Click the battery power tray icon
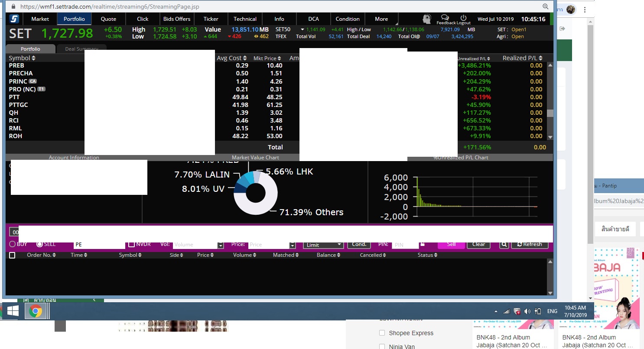Screen dimensions: 644x349 [538, 311]
